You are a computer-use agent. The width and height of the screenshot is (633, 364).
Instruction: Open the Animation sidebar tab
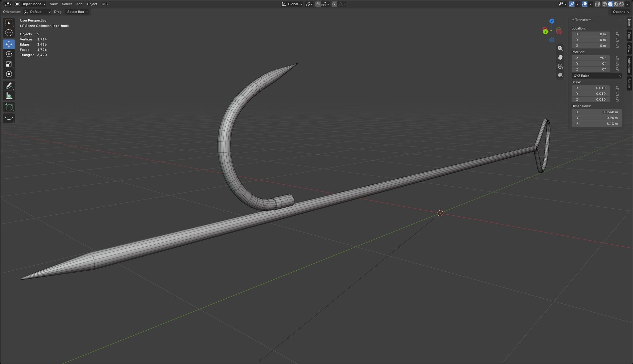point(629,65)
